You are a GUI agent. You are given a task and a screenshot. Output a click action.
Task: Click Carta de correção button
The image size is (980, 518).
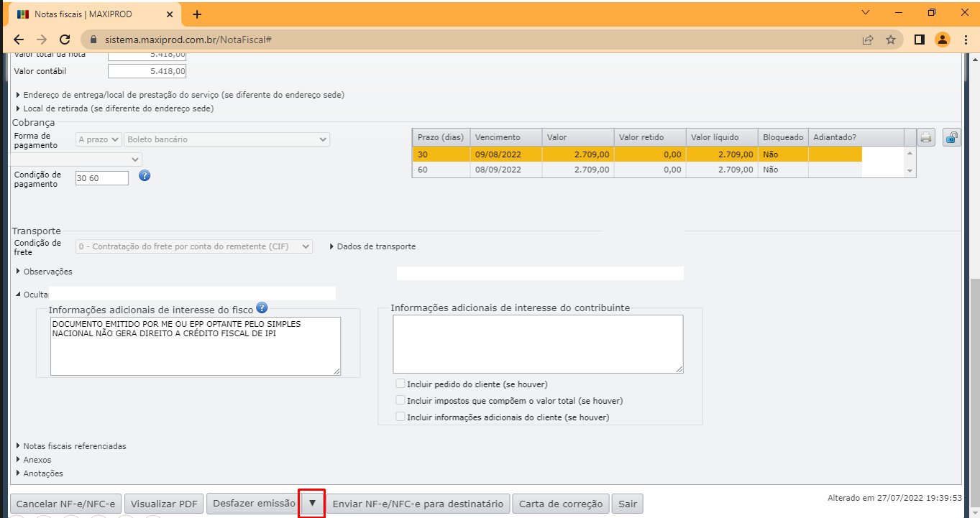pos(561,504)
